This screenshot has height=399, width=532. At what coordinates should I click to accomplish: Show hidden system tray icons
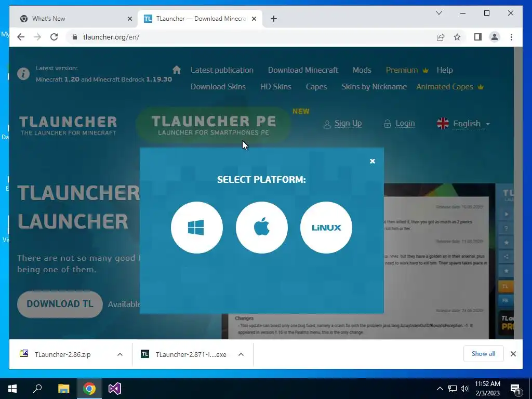click(440, 389)
